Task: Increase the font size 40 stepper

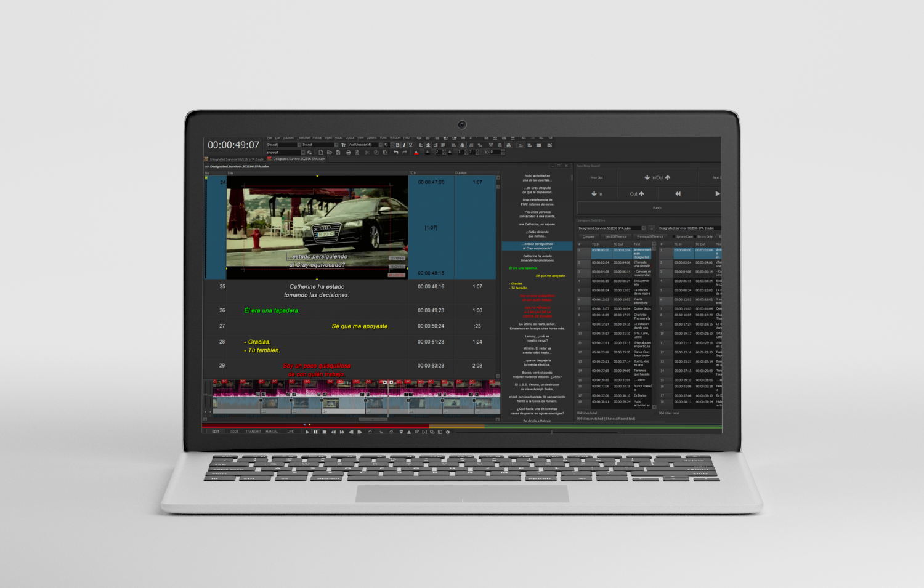Action: pyautogui.click(x=392, y=143)
